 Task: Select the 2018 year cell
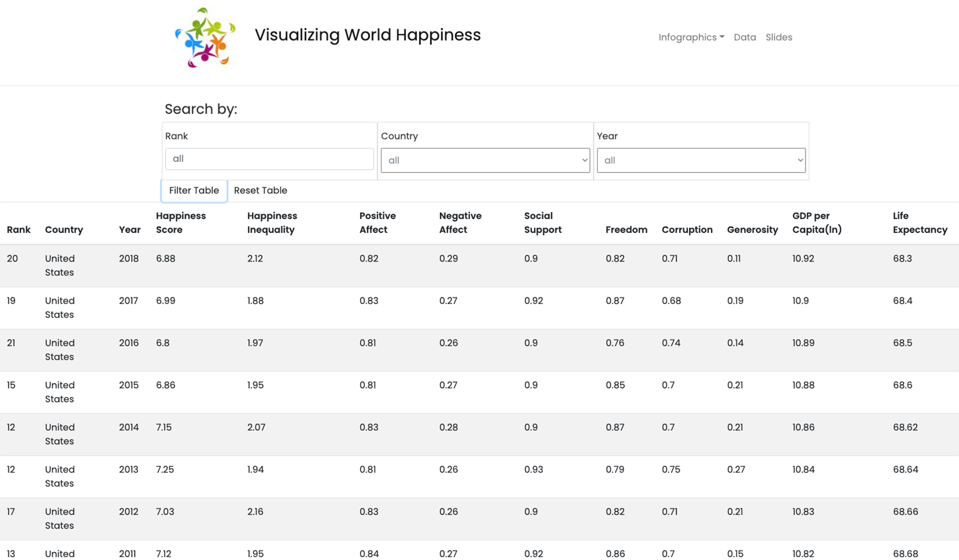point(129,259)
